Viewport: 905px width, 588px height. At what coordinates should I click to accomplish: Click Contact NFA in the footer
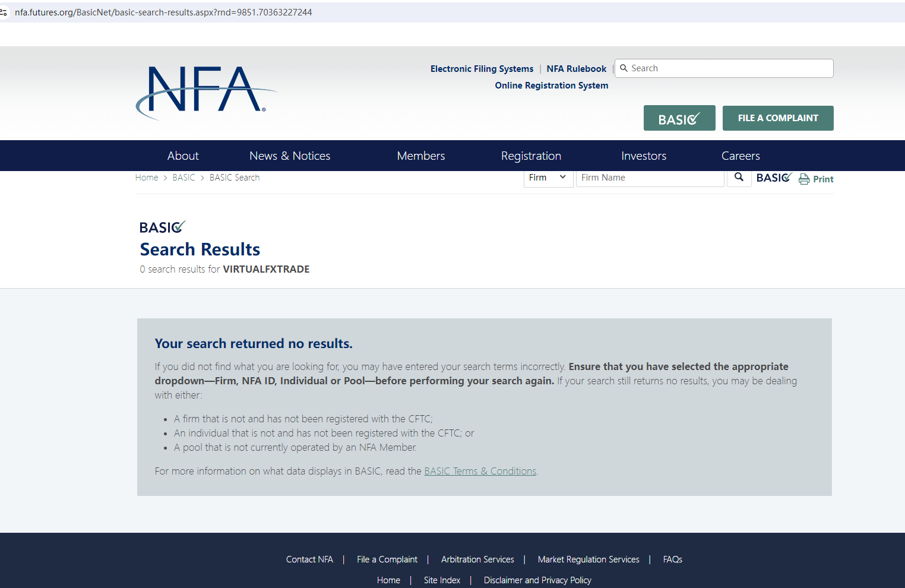(309, 559)
